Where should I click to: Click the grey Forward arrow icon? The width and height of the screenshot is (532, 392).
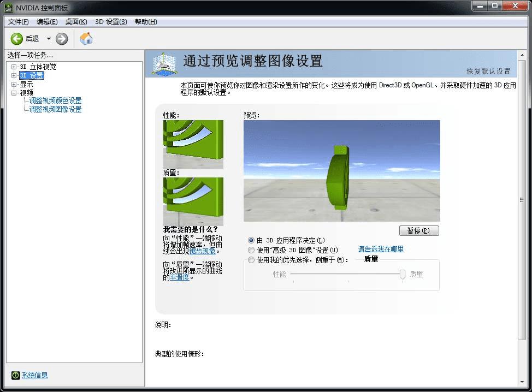pos(62,39)
